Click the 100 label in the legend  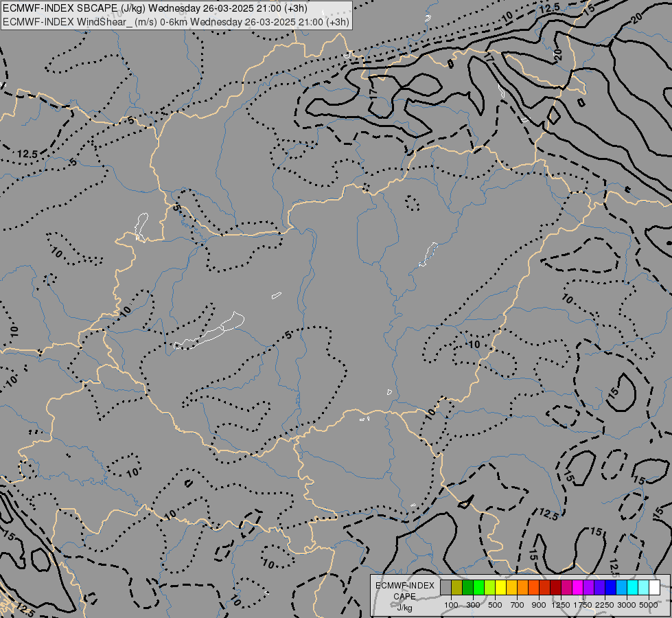[451, 605]
